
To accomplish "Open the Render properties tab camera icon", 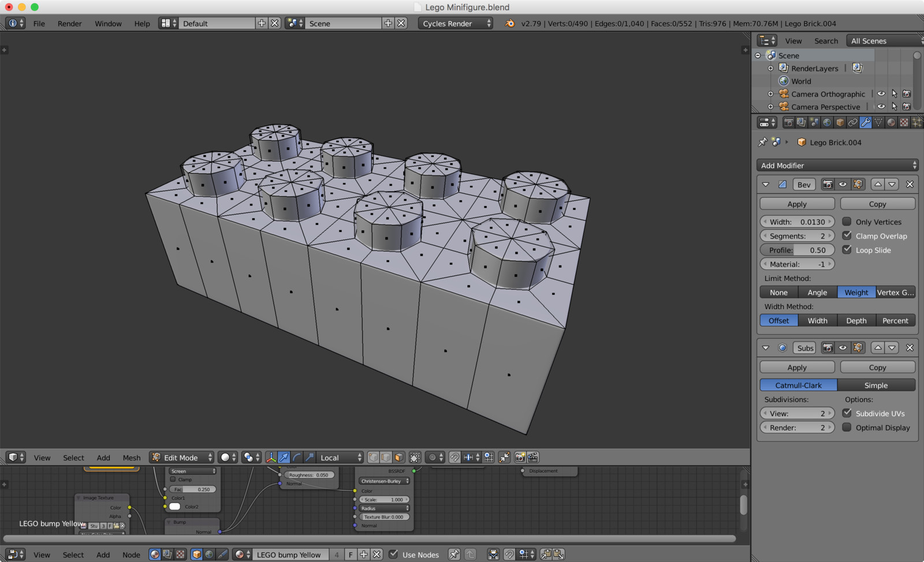I will pos(788,122).
